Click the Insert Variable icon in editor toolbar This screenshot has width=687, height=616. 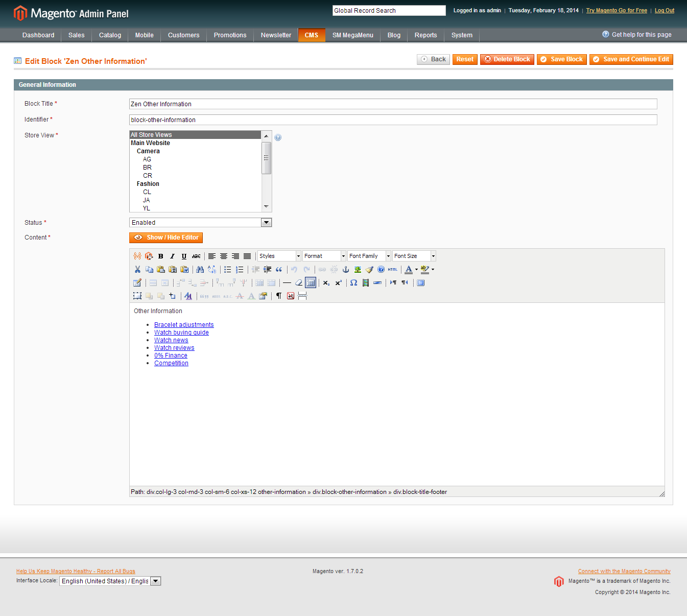click(137, 256)
